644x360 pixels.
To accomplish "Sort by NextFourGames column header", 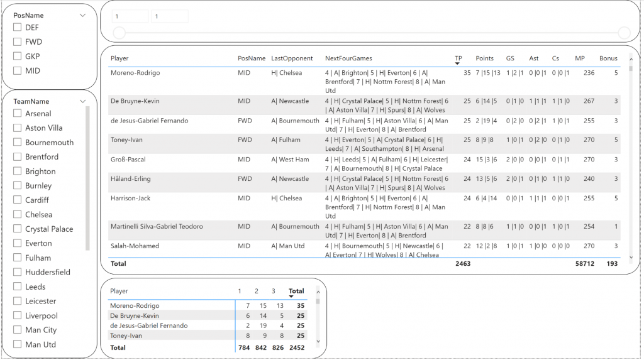I will click(348, 58).
